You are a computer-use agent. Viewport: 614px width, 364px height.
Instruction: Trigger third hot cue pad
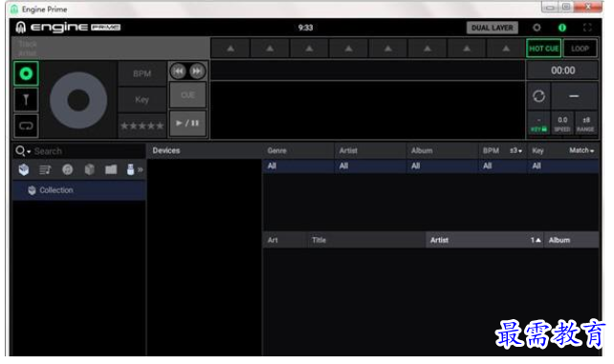(x=309, y=49)
